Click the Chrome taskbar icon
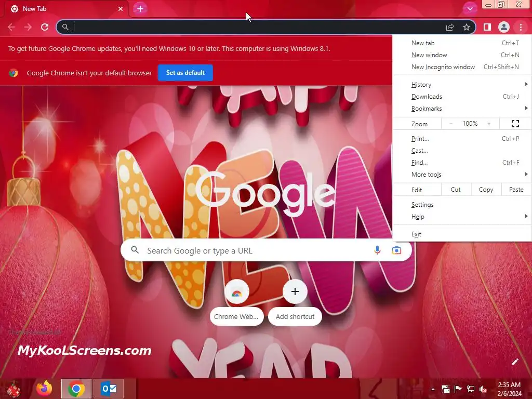This screenshot has width=532, height=399. [76, 389]
